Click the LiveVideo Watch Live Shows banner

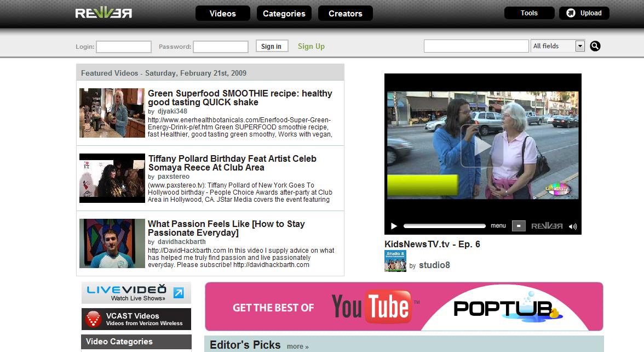(136, 293)
